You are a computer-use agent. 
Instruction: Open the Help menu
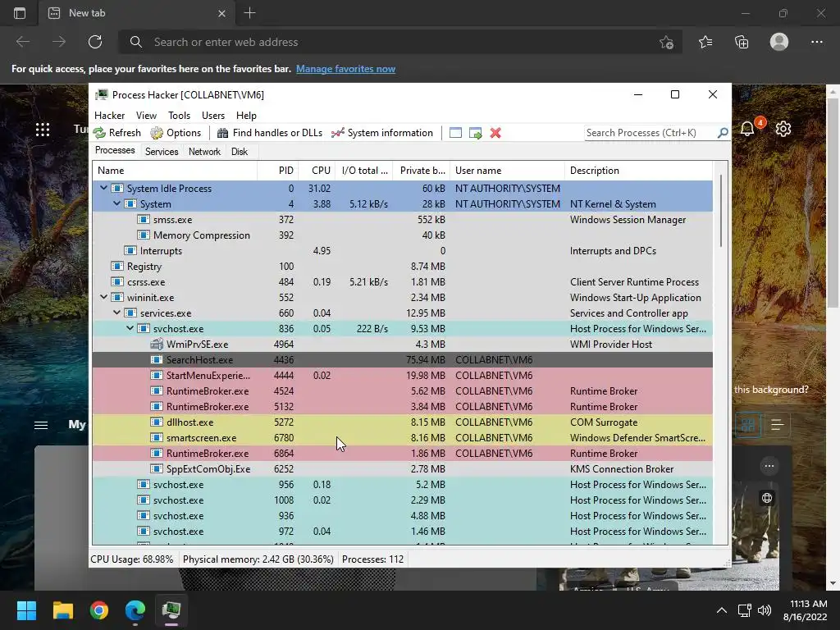click(246, 115)
